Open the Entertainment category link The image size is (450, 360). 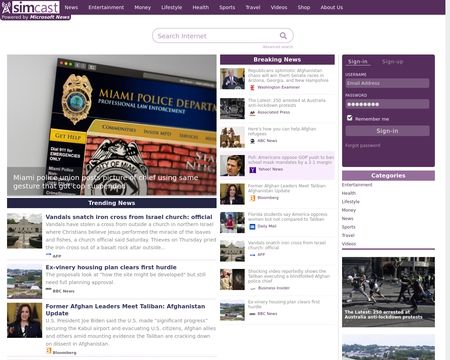[x=357, y=185]
